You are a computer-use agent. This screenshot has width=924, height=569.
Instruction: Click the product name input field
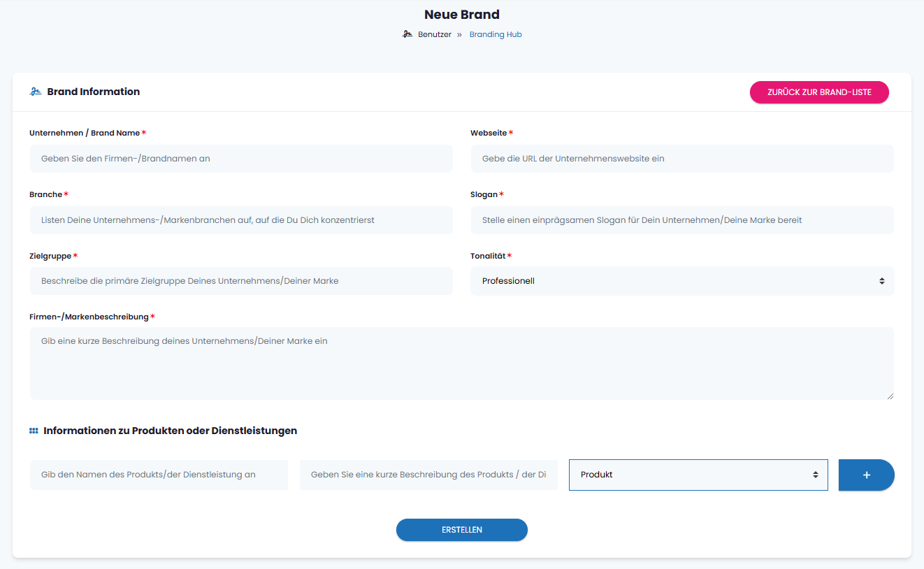[x=159, y=475]
